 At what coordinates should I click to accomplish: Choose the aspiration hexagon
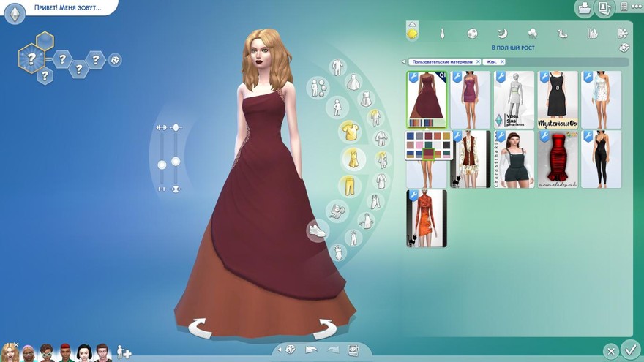tap(31, 59)
